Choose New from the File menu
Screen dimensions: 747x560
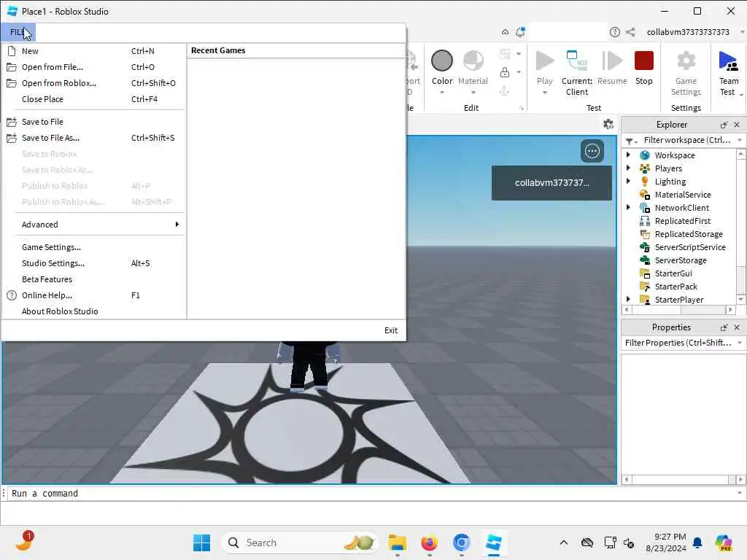[x=95, y=51]
